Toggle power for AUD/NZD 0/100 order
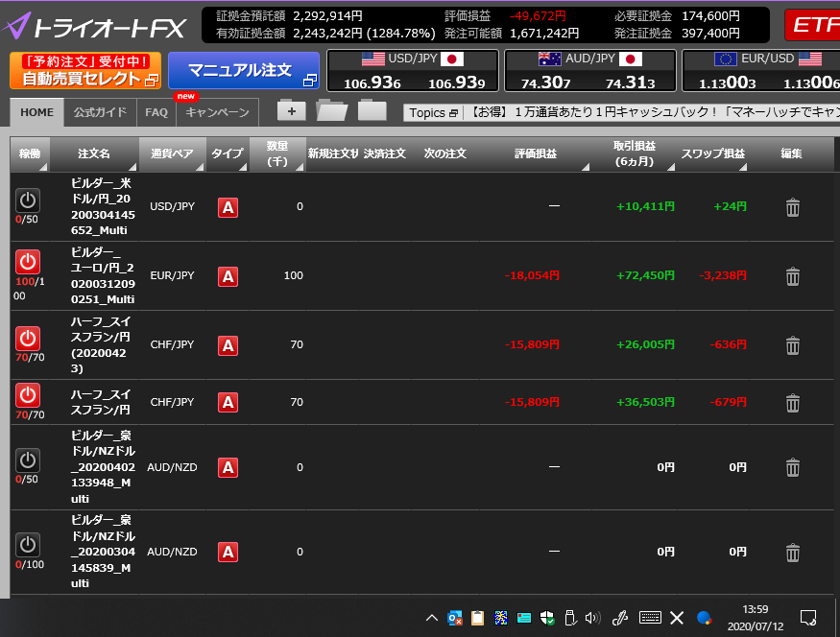 28,545
